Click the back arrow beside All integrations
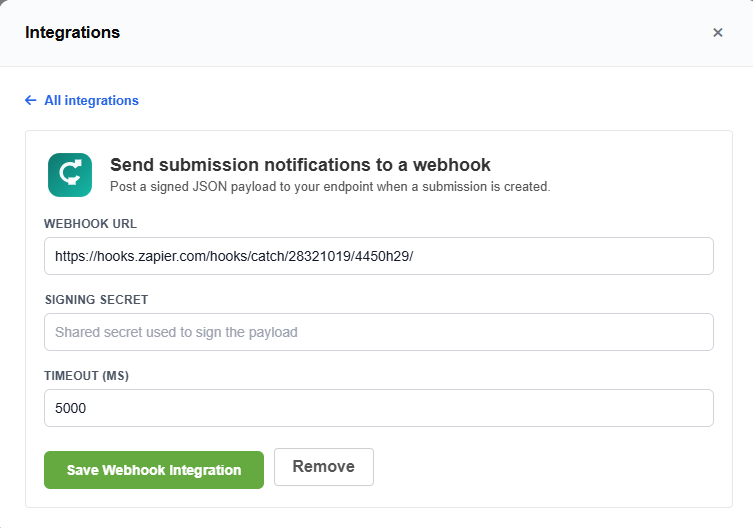The width and height of the screenshot is (753, 528). (31, 100)
